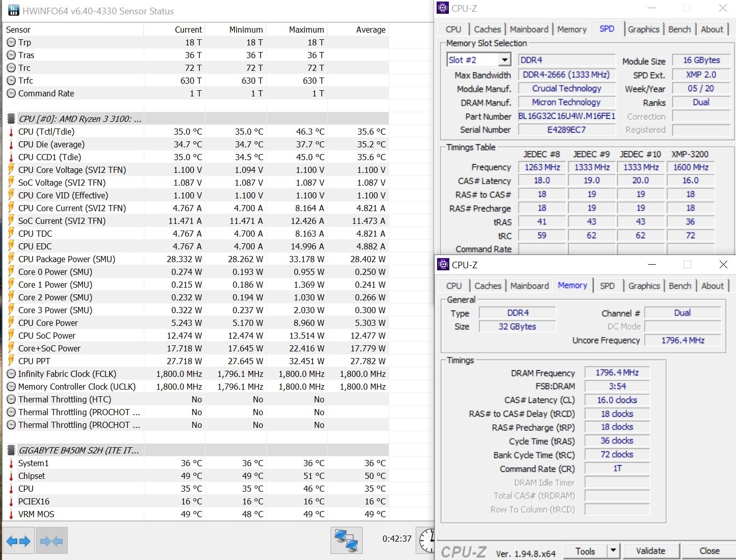Viewport: 736px width, 560px height.
Task: Click lightning icon beside CPU PPT row
Action: tap(11, 361)
